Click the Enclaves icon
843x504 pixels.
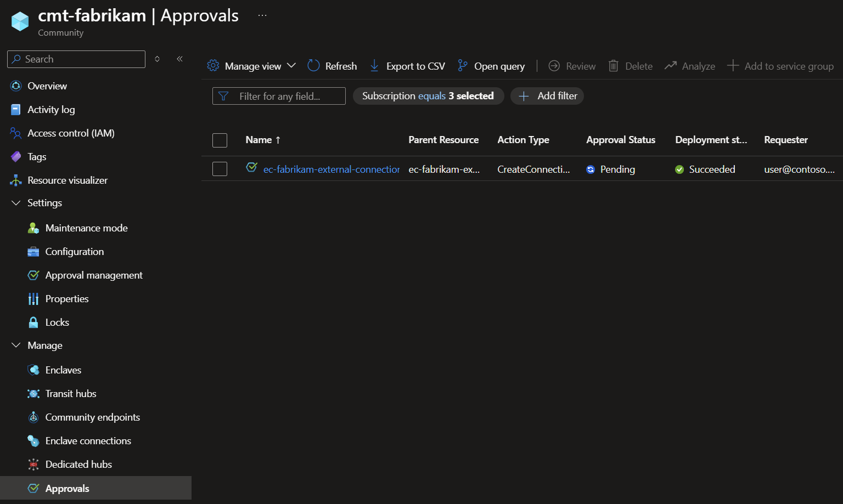click(x=33, y=370)
